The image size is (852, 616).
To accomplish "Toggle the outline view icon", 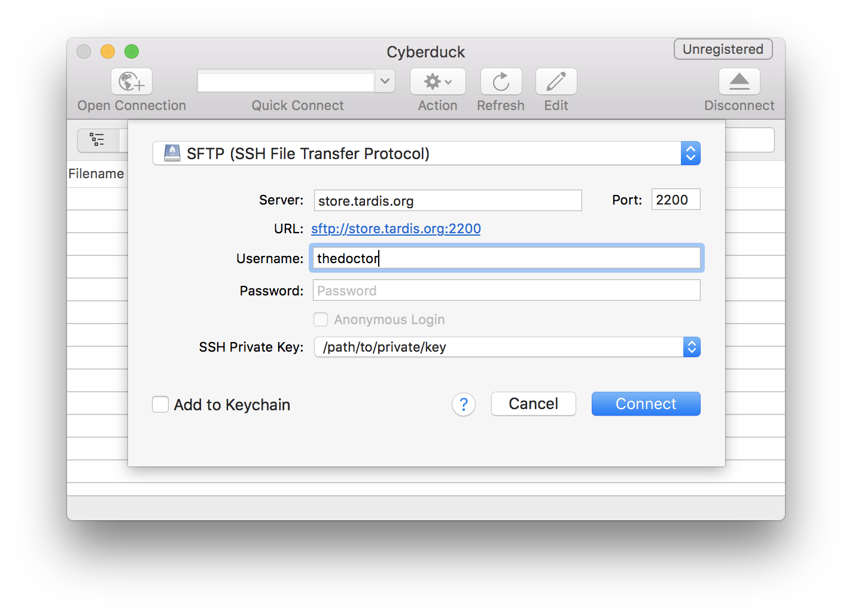I will coord(97,140).
